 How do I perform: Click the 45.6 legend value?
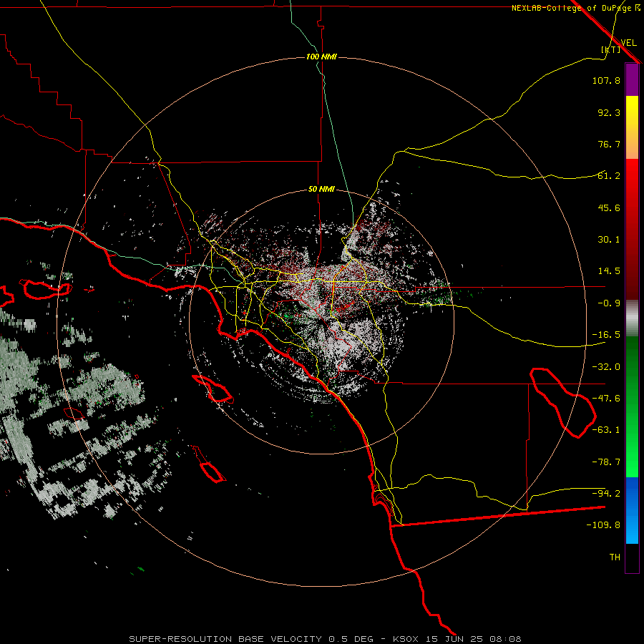click(609, 208)
